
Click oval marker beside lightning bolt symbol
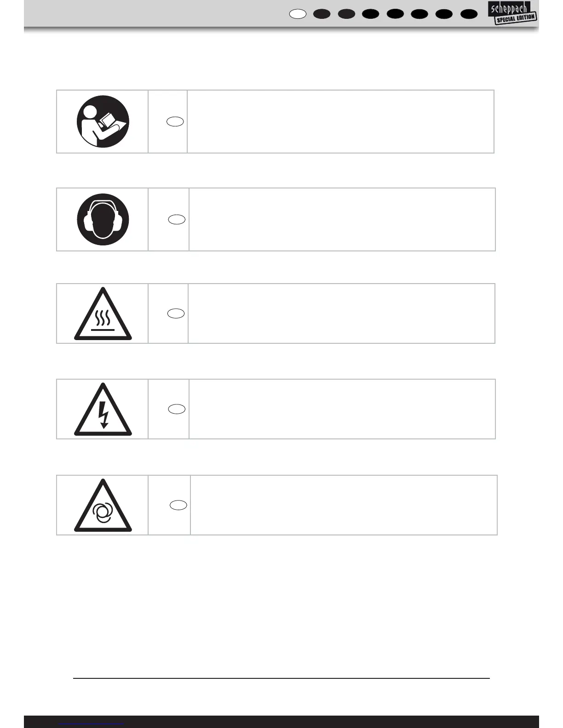(x=177, y=409)
